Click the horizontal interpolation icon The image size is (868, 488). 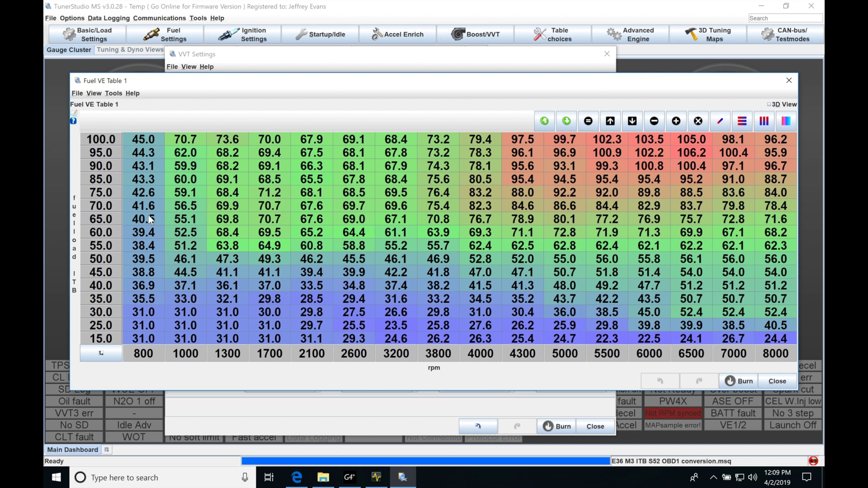742,121
